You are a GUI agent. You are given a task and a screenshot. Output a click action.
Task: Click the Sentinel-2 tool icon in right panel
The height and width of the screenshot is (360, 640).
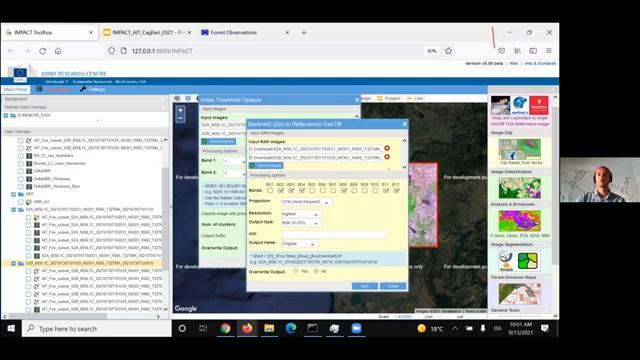(x=520, y=105)
